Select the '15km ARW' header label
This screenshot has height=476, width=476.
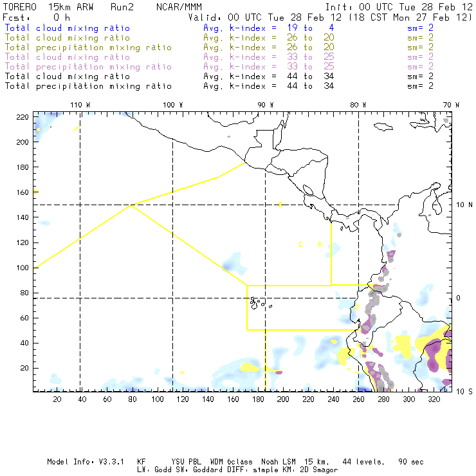click(70, 7)
